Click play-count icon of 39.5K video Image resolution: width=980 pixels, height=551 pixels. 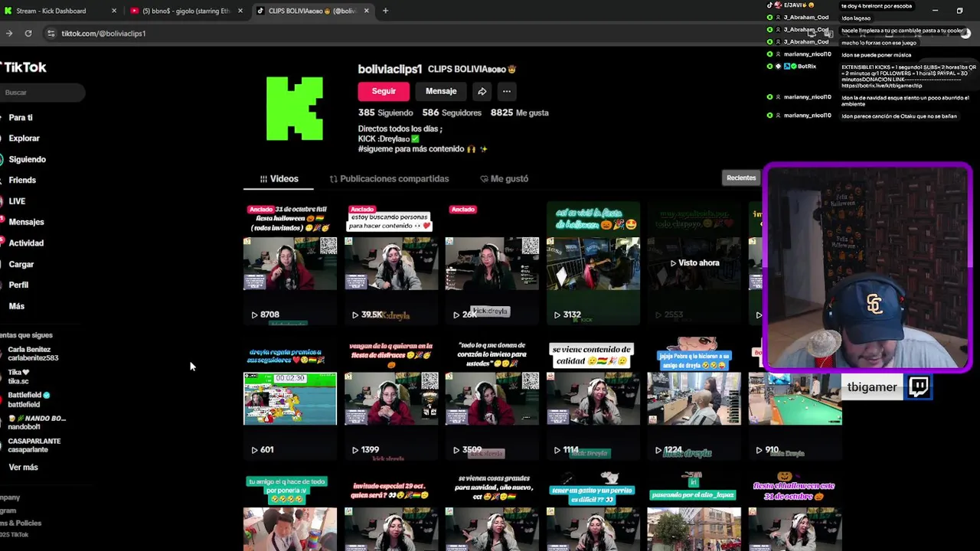(355, 315)
